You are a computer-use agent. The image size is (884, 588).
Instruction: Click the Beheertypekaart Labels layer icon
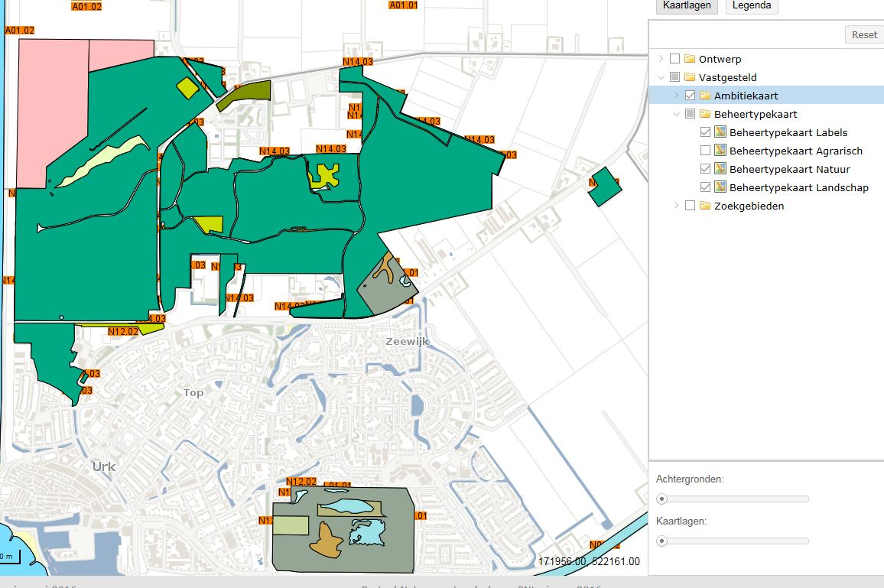(720, 132)
